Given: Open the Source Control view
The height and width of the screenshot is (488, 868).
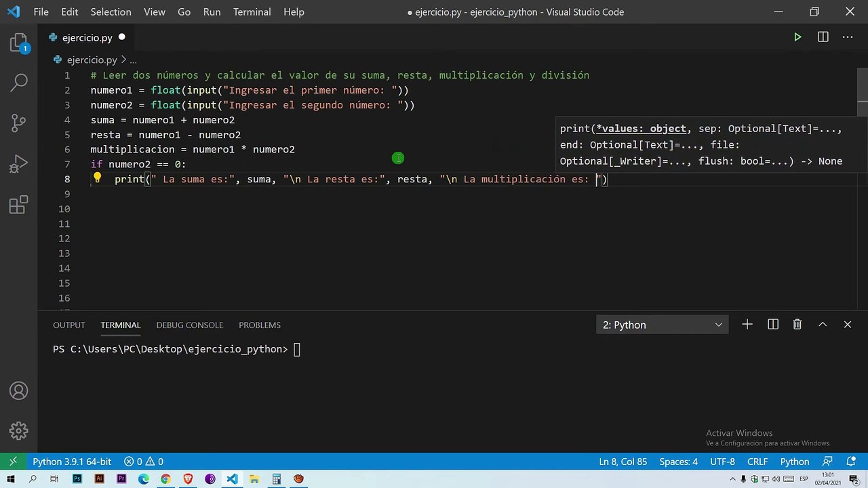Looking at the screenshot, I should 19,123.
